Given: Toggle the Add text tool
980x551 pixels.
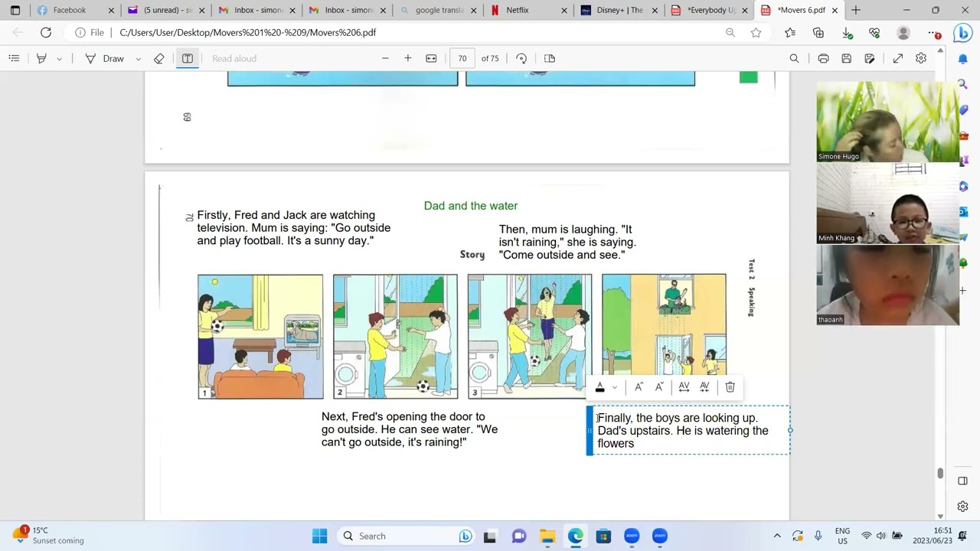Looking at the screenshot, I should (187, 58).
